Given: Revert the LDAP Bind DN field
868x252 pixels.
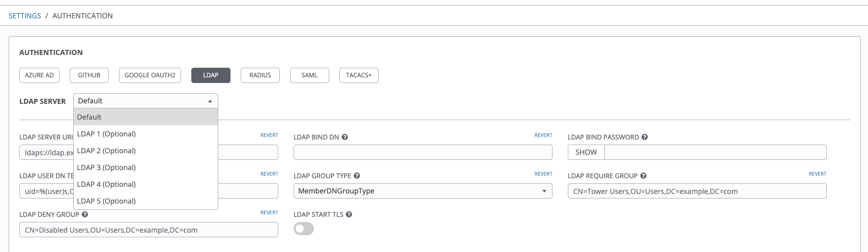Looking at the screenshot, I should click(543, 135).
